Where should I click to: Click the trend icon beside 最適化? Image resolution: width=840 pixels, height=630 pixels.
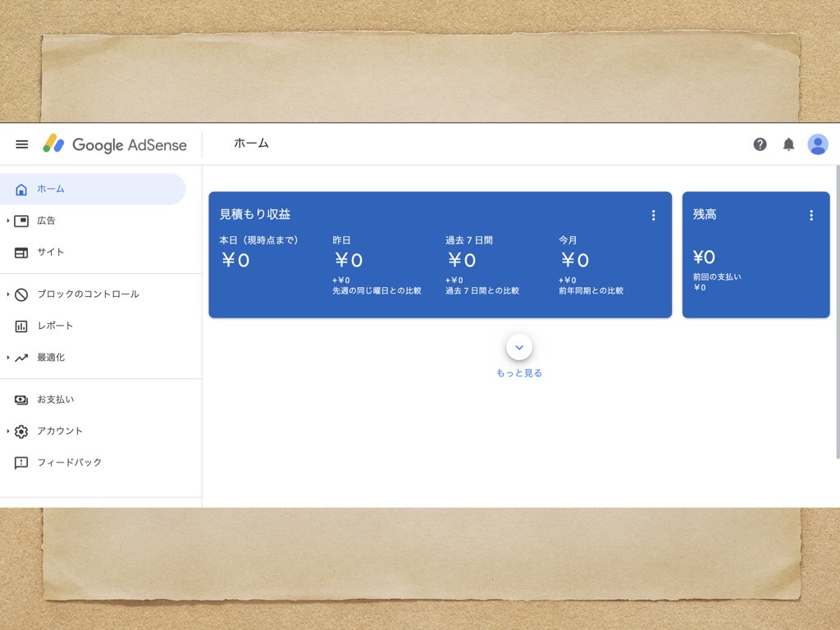pyautogui.click(x=21, y=358)
